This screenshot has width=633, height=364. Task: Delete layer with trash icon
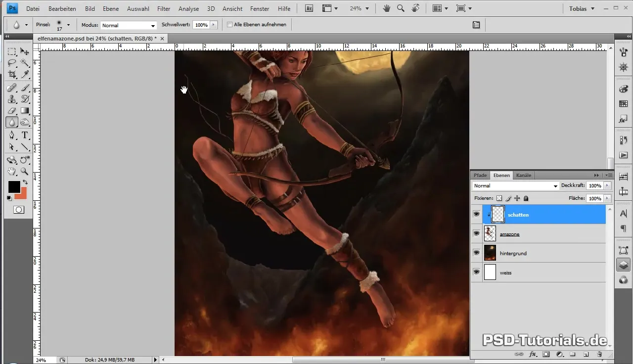tap(599, 354)
